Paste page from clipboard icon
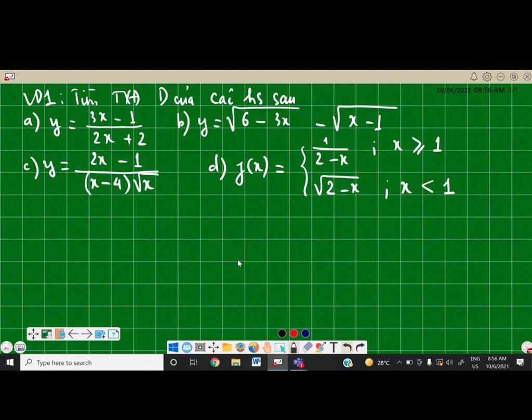This screenshot has width=532, height=420. (60, 334)
